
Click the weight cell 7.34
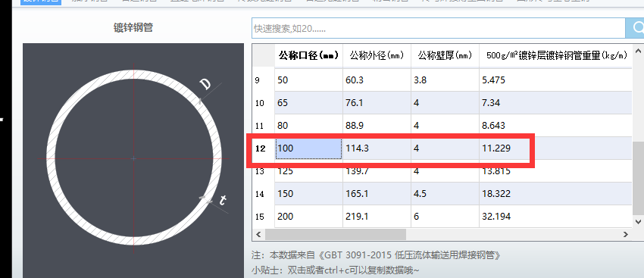555,103
